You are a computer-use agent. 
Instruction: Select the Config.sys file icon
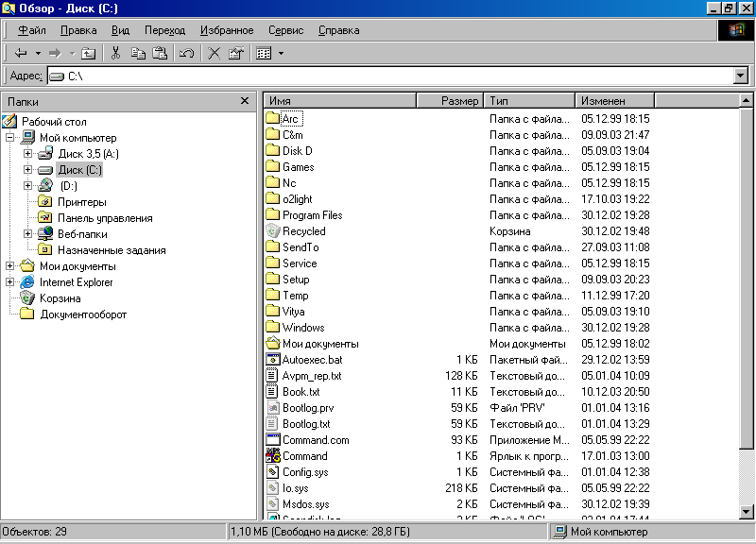click(272, 472)
